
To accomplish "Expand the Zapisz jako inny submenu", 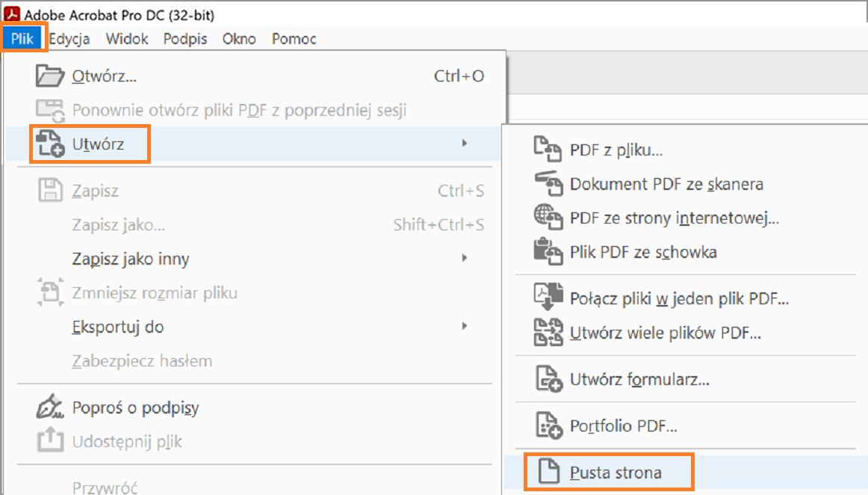I will [x=464, y=258].
